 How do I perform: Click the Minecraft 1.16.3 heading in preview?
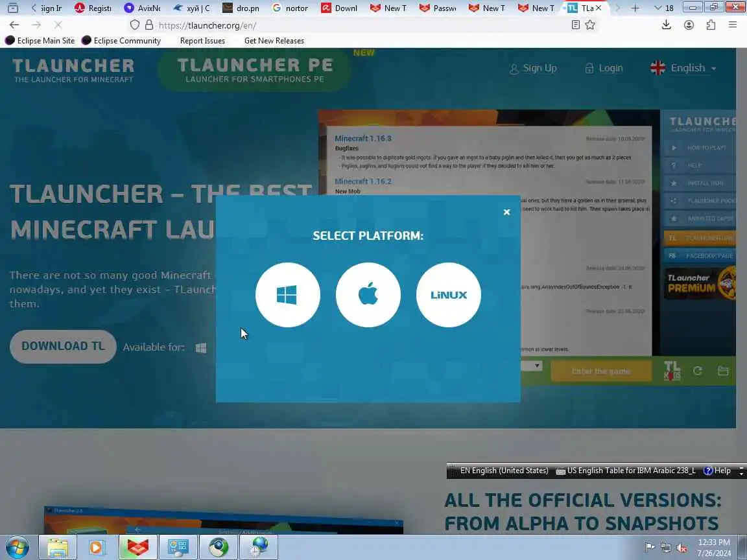click(x=363, y=138)
